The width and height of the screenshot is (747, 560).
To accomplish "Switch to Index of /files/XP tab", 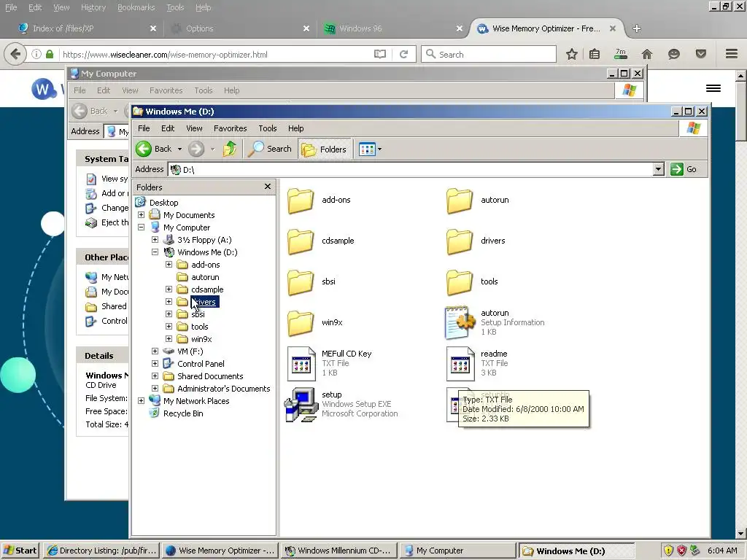I will pos(88,28).
